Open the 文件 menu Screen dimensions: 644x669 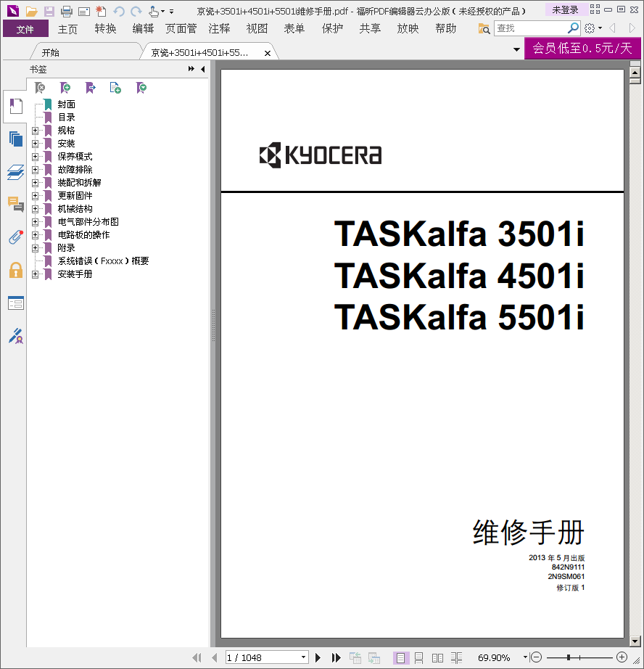point(25,29)
